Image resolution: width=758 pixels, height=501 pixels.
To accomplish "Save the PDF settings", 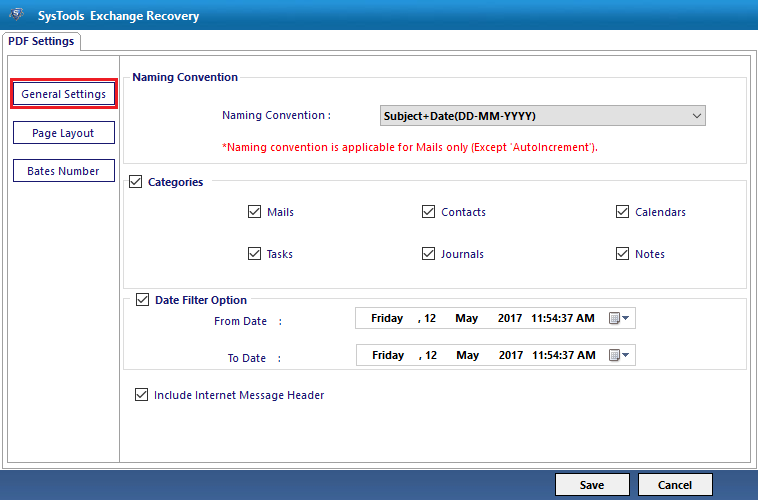I will [x=592, y=485].
